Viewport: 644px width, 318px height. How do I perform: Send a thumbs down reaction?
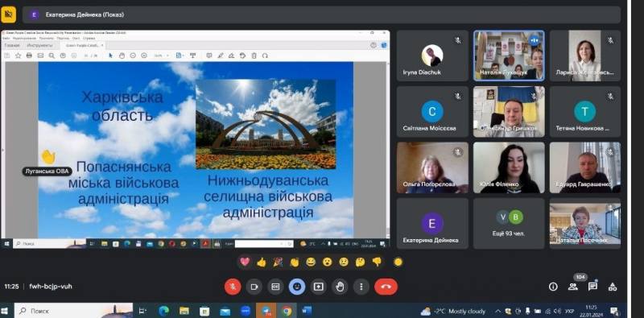[x=377, y=262]
